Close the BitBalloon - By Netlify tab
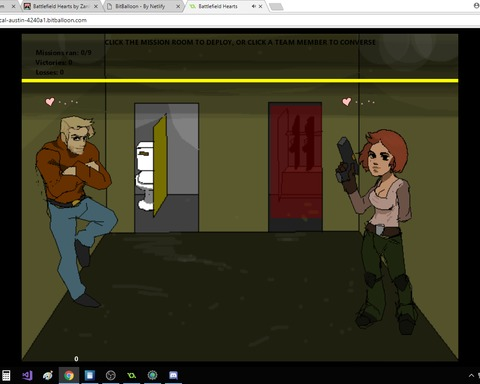 coord(178,6)
